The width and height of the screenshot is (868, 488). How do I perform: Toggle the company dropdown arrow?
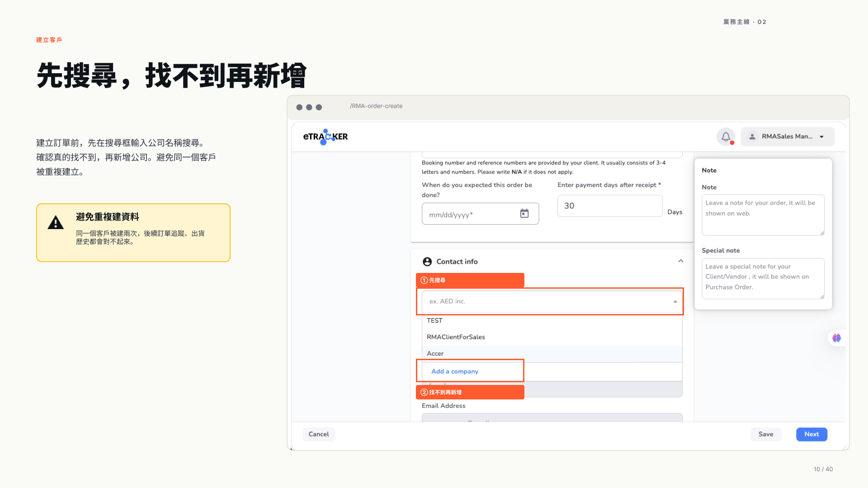click(675, 301)
